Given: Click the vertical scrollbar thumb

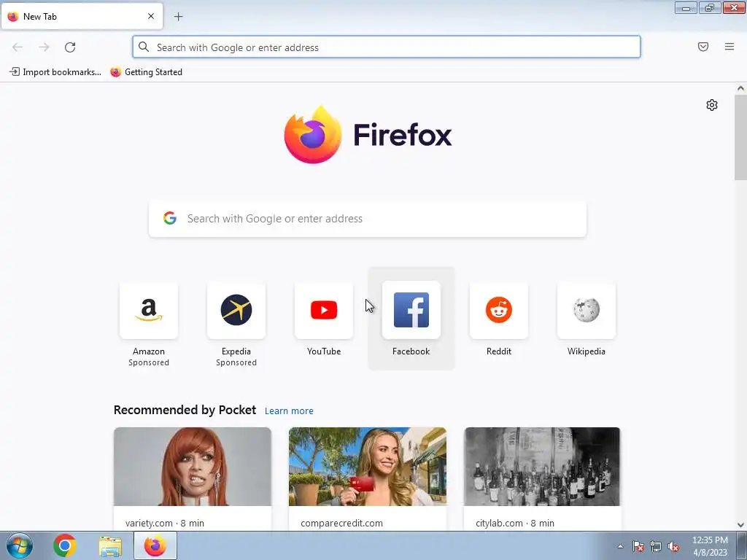Looking at the screenshot, I should [740, 137].
